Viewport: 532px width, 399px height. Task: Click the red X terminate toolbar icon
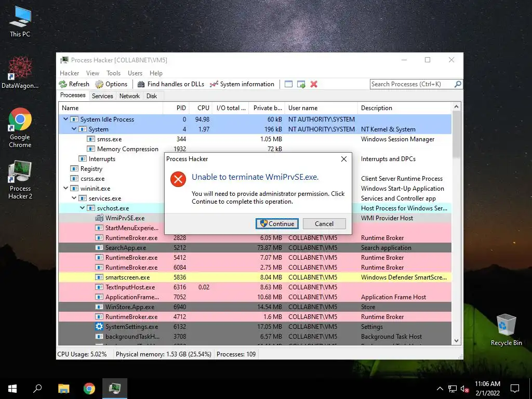314,84
